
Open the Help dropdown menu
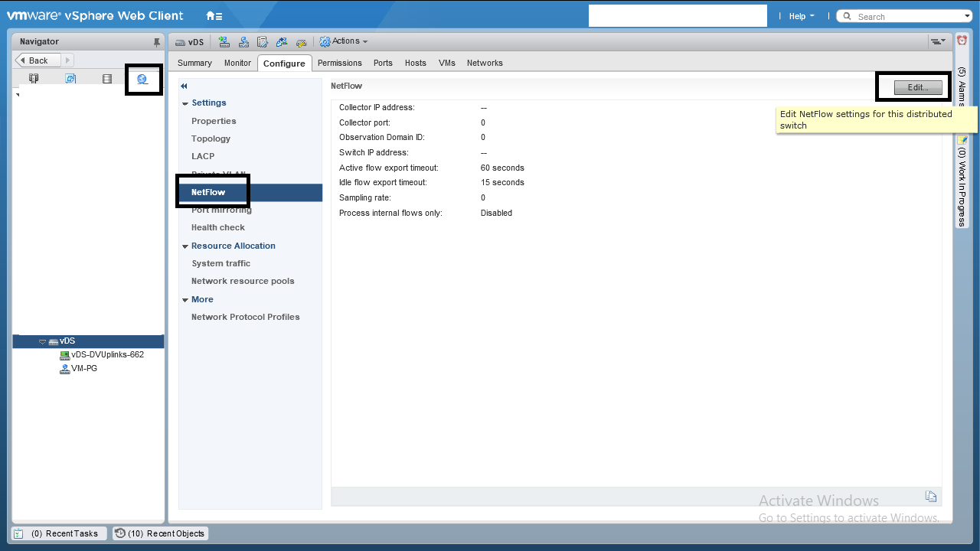click(802, 16)
